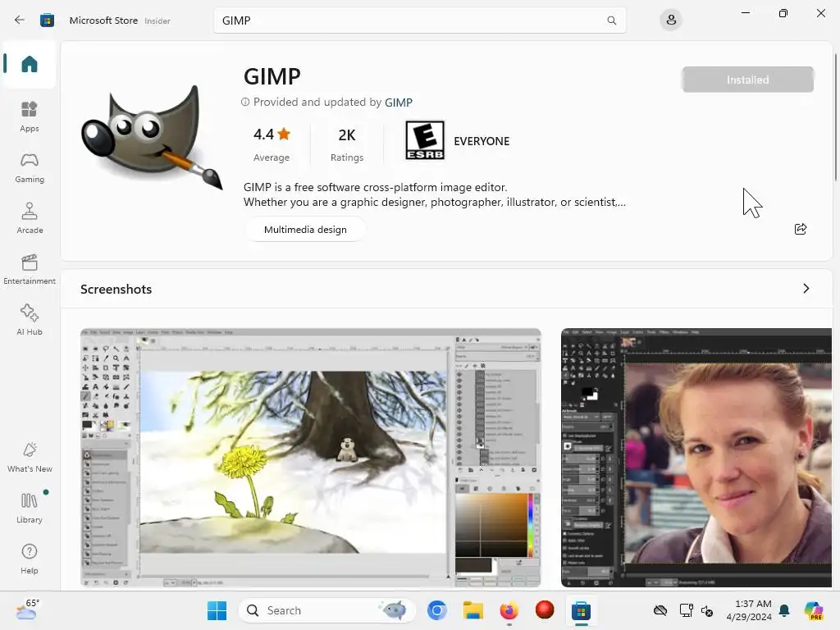Screen dimensions: 840x630
Task: Click the network display tray icon
Action: [686, 610]
